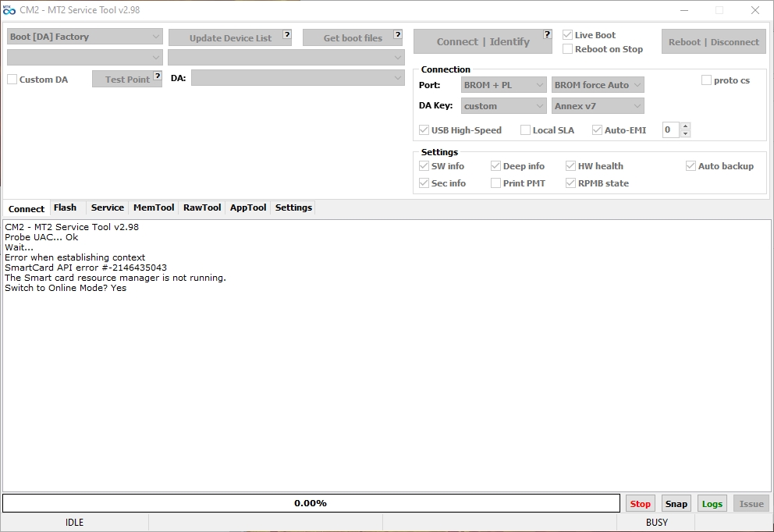
Task: Click the question mark on Get boot files
Action: [x=398, y=34]
